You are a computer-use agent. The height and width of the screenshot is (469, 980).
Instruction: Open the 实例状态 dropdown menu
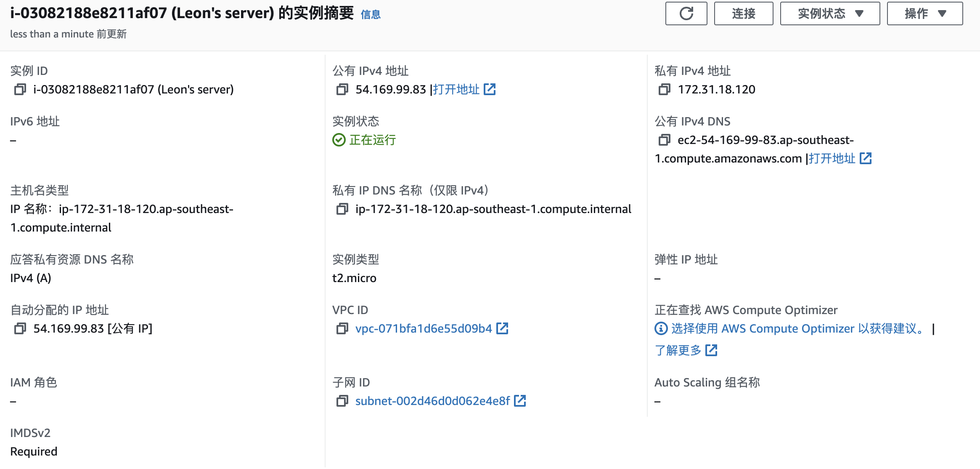pos(829,13)
